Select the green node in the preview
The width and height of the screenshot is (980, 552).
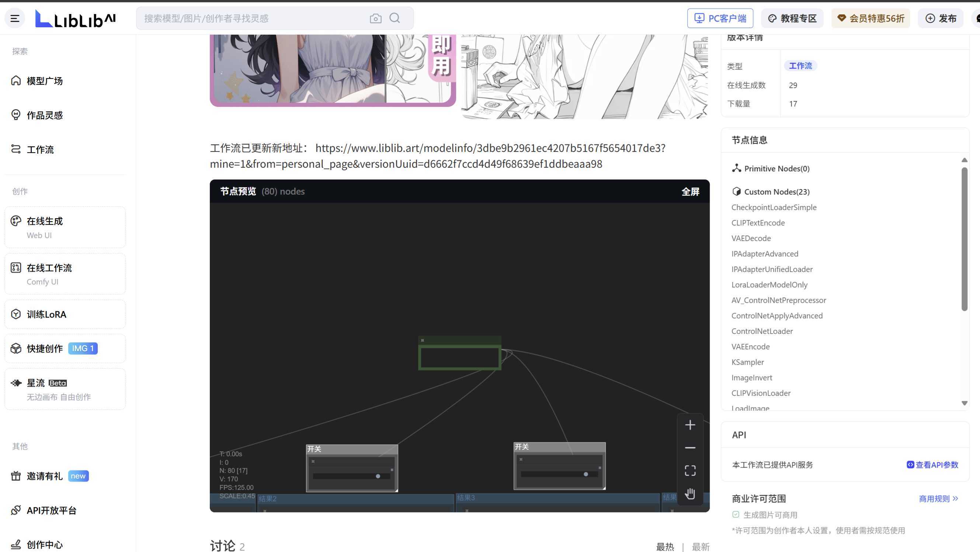coord(459,353)
